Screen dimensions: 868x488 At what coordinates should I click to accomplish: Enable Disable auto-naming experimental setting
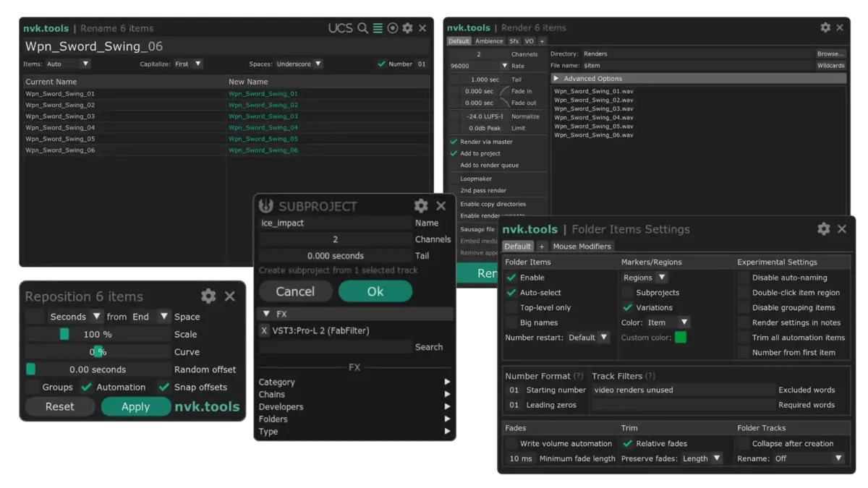[744, 278]
